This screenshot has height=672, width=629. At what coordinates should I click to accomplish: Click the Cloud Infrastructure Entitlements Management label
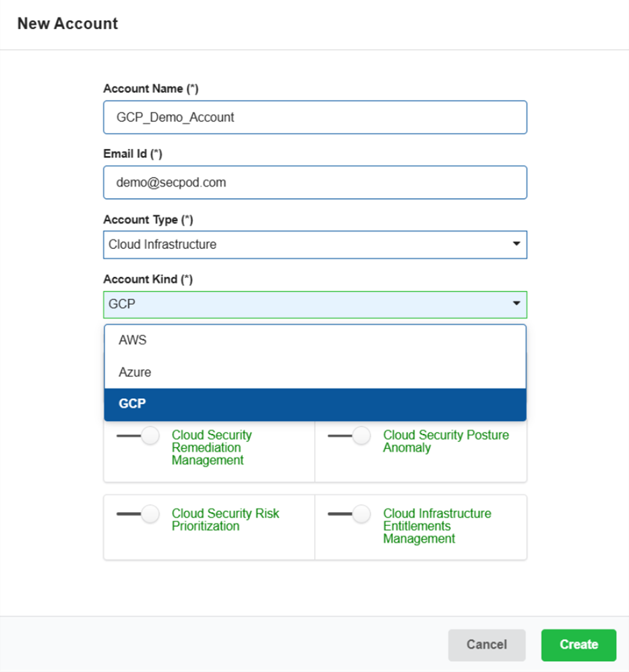[437, 526]
